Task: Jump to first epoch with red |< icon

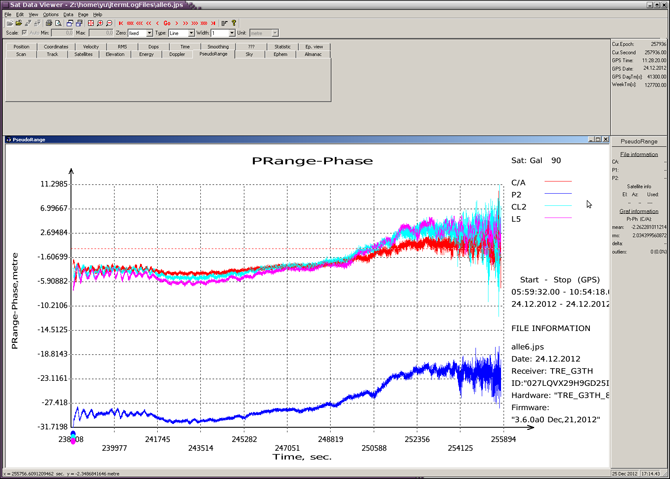Action: coord(121,23)
